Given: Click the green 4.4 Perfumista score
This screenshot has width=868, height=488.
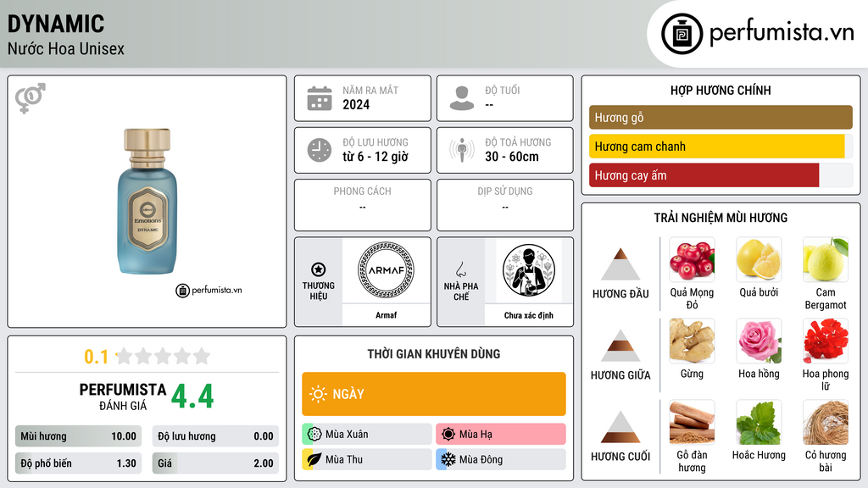Looking at the screenshot, I should pos(192,396).
